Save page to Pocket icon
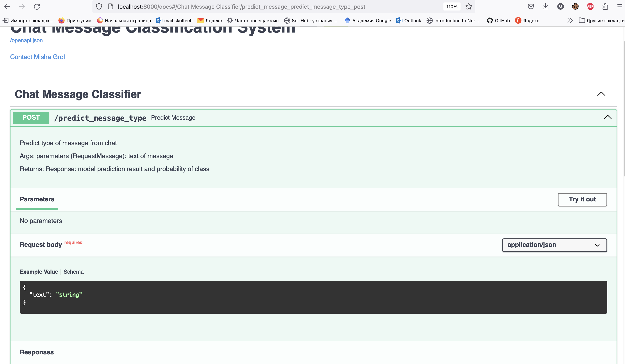 point(531,7)
